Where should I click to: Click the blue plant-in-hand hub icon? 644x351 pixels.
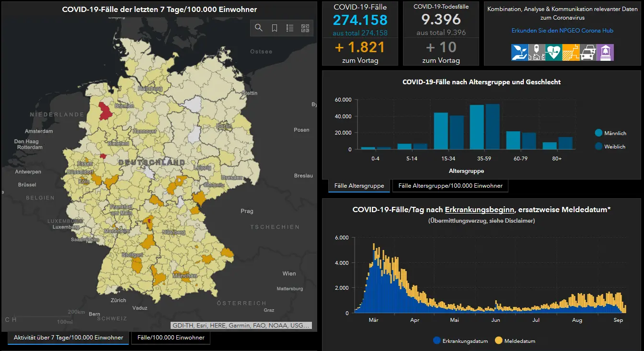[x=519, y=52]
